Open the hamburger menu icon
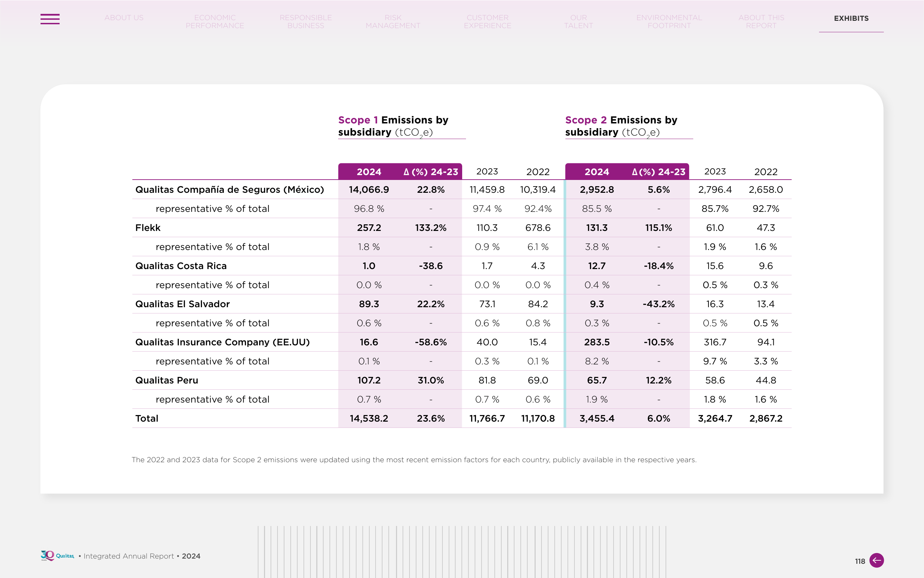The height and width of the screenshot is (578, 924). (x=50, y=19)
